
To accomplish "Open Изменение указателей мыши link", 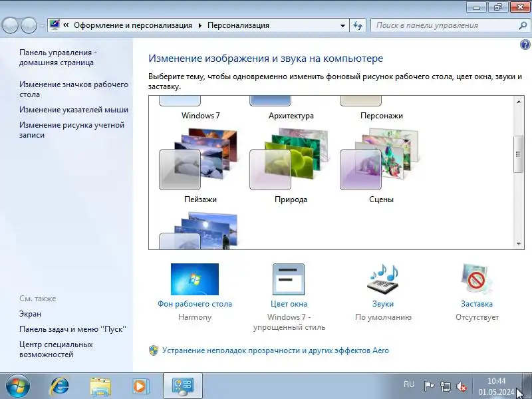I will 74,110.
